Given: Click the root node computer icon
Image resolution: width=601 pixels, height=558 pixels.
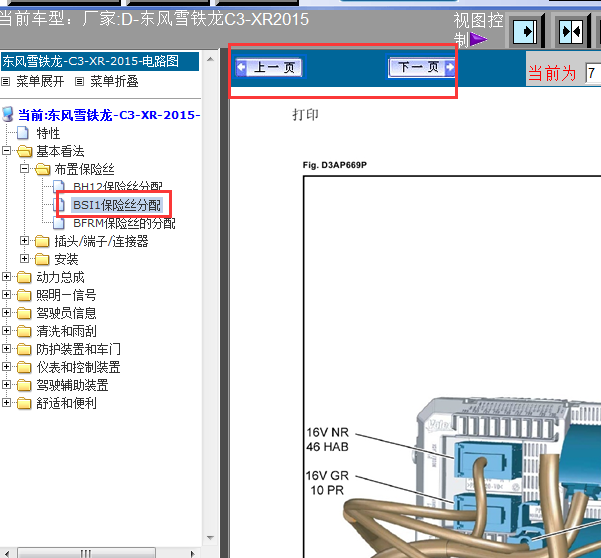Looking at the screenshot, I should click(8, 114).
